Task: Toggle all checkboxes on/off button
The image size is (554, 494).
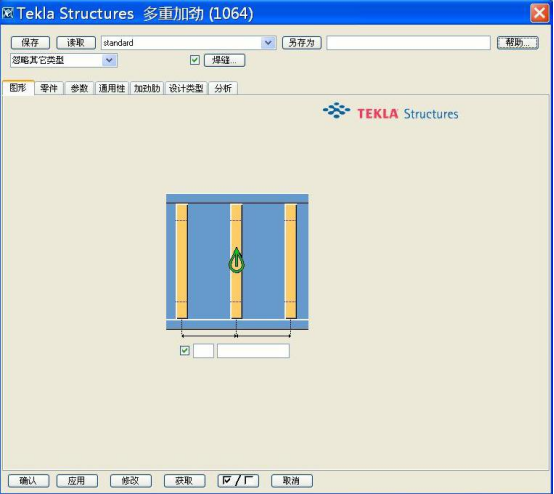Action: (x=238, y=481)
